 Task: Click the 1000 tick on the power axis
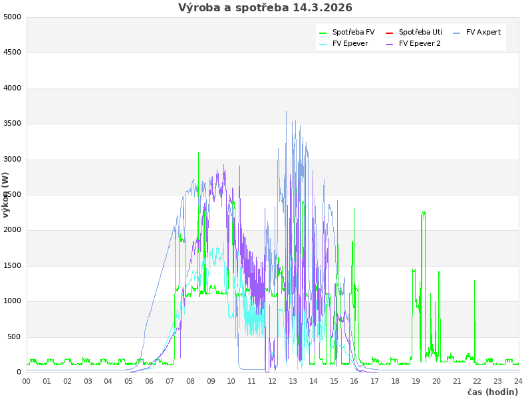12,301
